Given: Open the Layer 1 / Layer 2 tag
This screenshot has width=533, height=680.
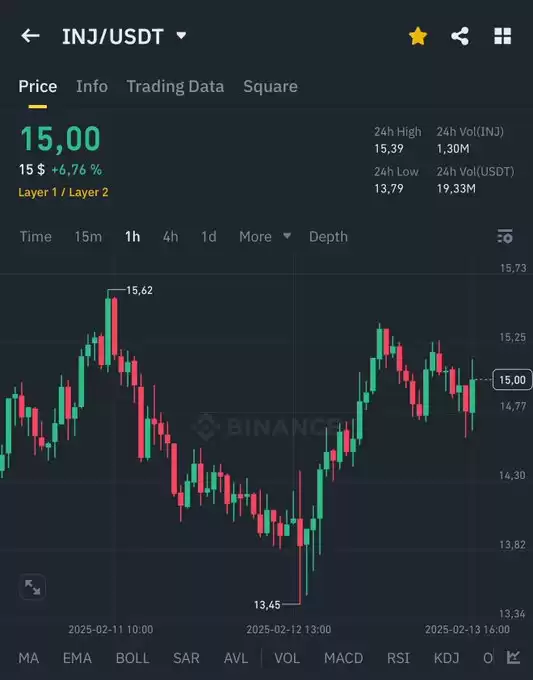Looking at the screenshot, I should (x=63, y=192).
